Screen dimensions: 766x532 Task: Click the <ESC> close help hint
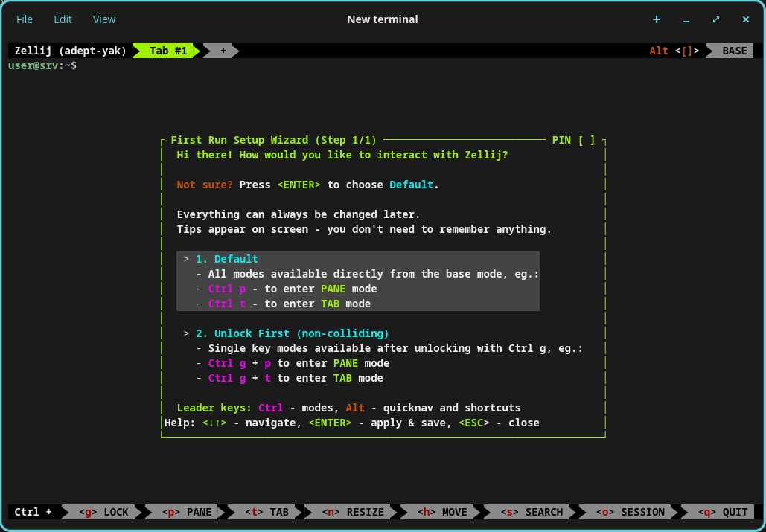pos(499,423)
